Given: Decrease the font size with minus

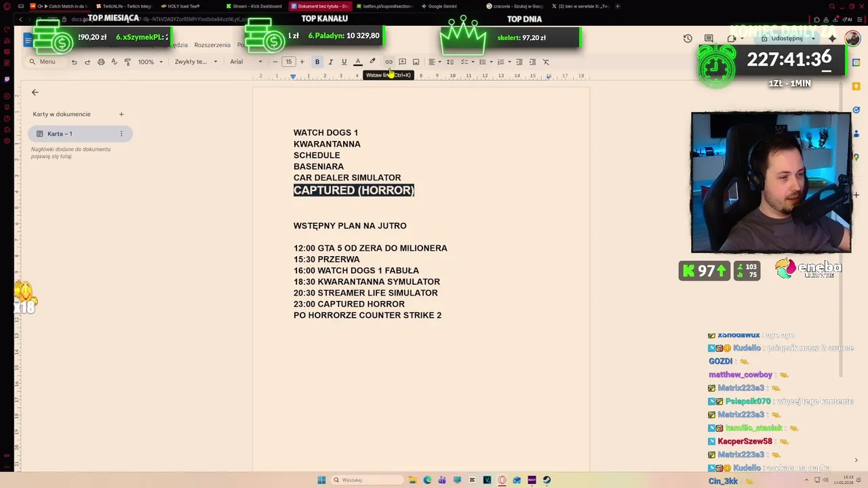Looking at the screenshot, I should coord(275,62).
